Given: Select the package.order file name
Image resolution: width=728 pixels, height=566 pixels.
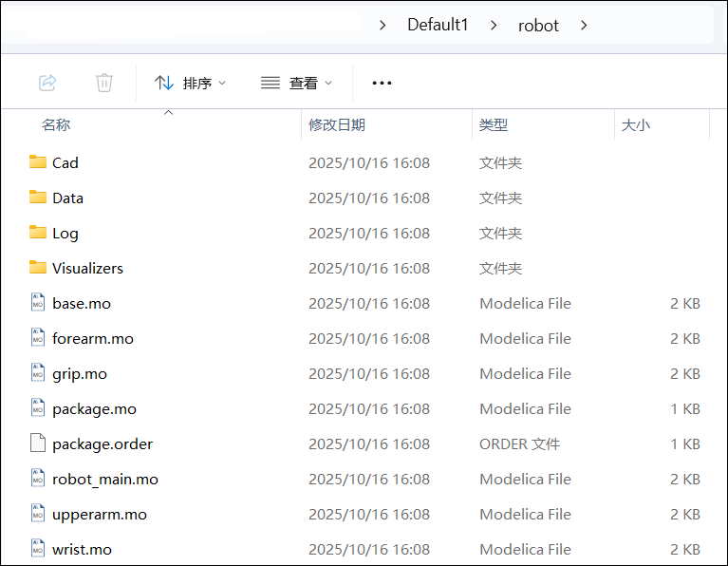Looking at the screenshot, I should [x=103, y=444].
